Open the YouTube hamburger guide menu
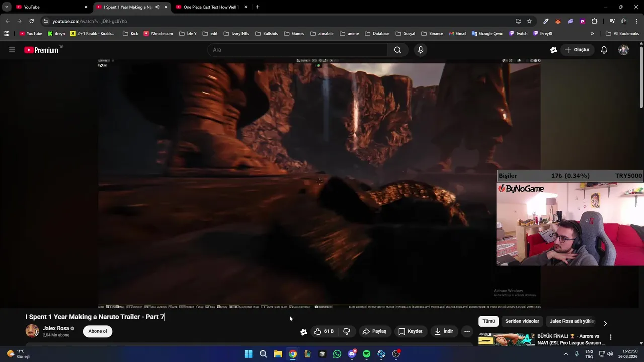The image size is (644, 362). point(12,50)
